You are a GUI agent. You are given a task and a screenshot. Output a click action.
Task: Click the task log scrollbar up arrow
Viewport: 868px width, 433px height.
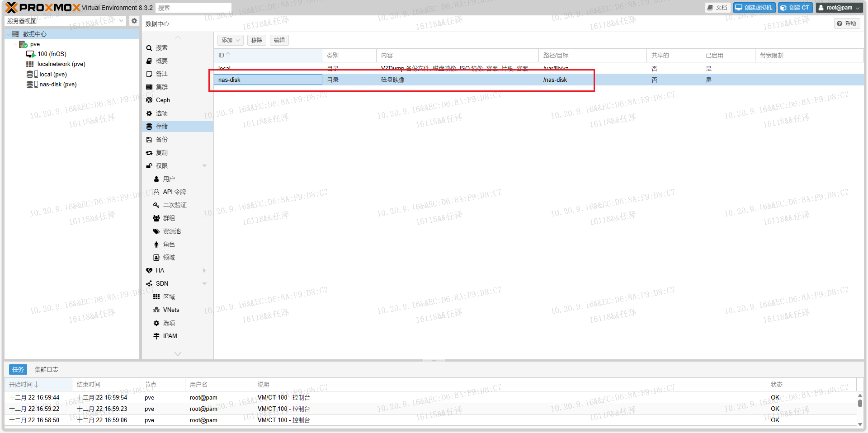(860, 395)
